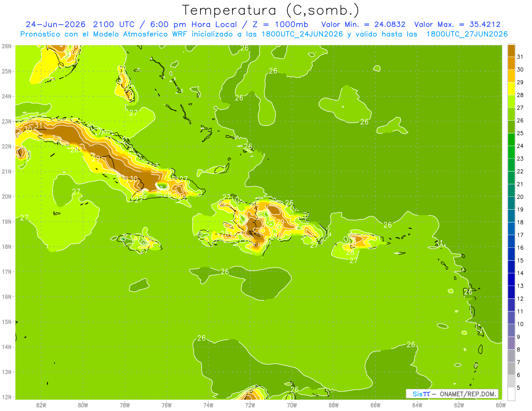Click the longitude axis label "66W"
This screenshot has height=411, width=532.
[x=375, y=405]
